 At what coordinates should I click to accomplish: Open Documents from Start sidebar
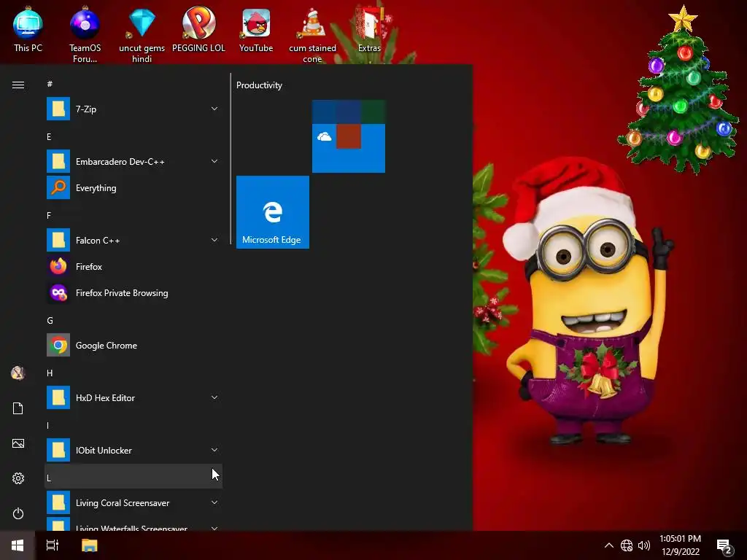[18, 408]
